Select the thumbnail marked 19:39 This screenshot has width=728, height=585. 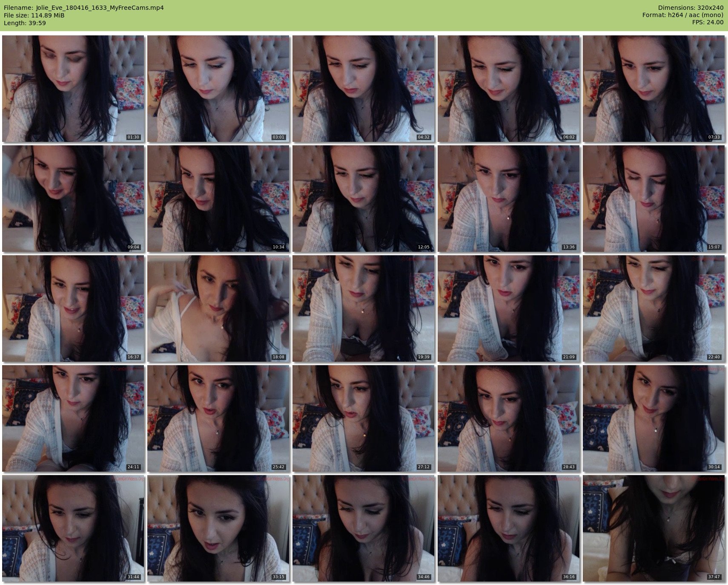[x=364, y=308]
